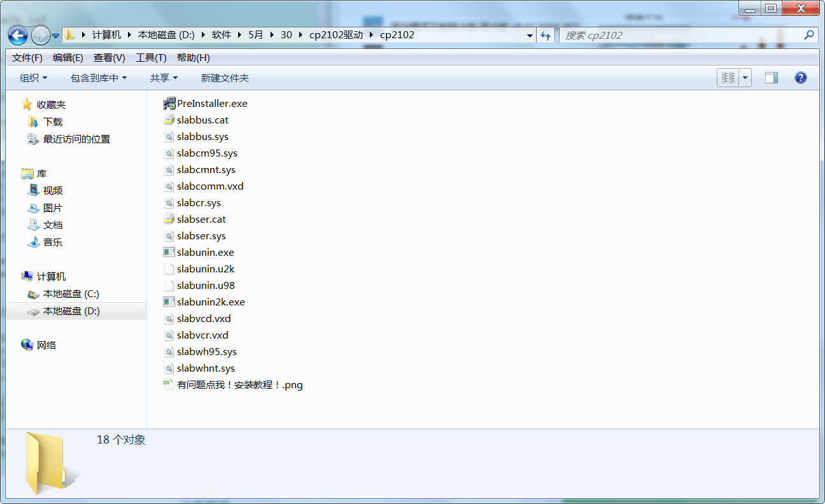Viewport: 825px width, 504px height.
Task: Click the Back navigation arrow button
Action: tap(18, 35)
